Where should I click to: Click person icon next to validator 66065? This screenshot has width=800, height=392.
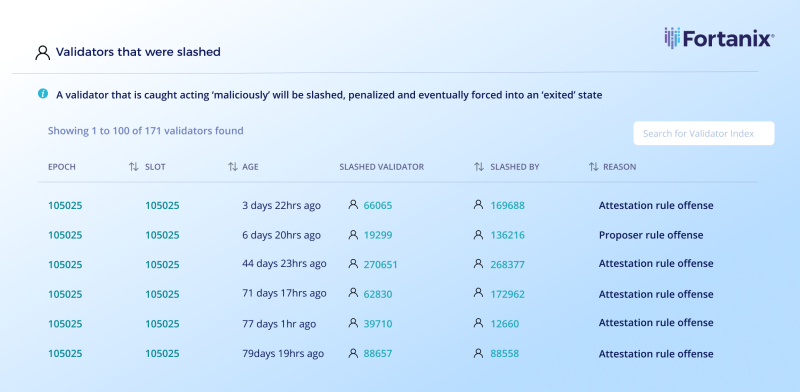click(353, 205)
